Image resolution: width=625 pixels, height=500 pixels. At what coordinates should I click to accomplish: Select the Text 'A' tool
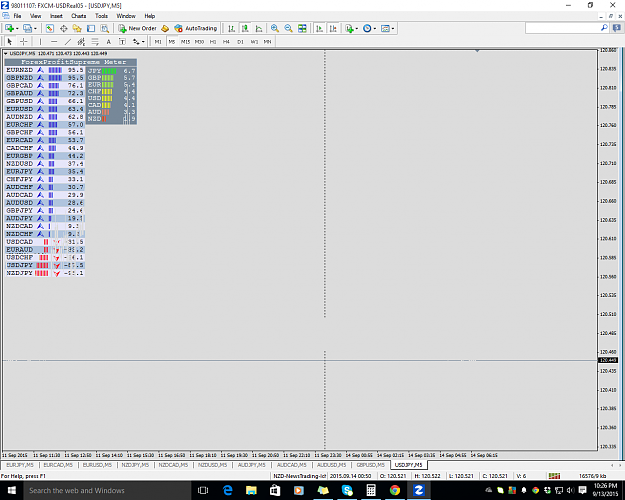(x=108, y=41)
